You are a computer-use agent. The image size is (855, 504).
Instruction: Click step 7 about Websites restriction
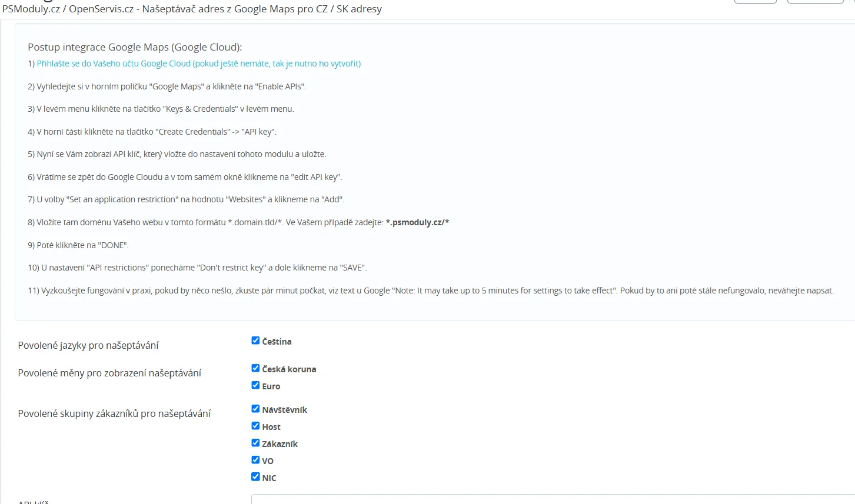(185, 199)
